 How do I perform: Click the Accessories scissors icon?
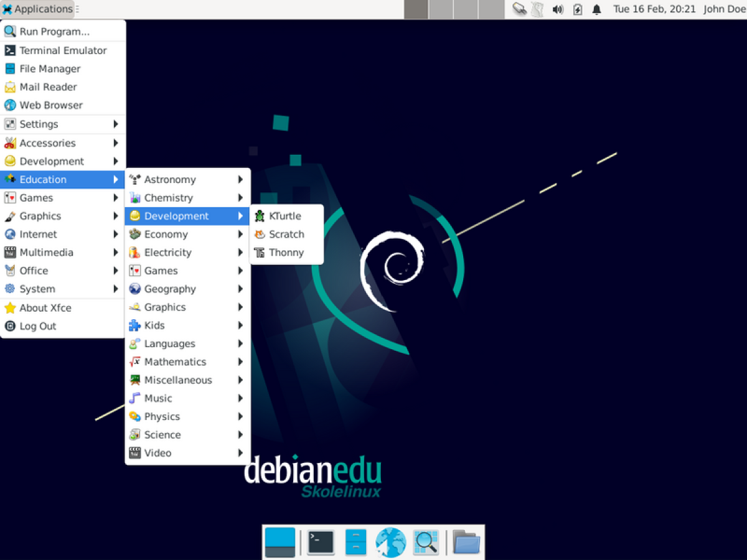10,143
